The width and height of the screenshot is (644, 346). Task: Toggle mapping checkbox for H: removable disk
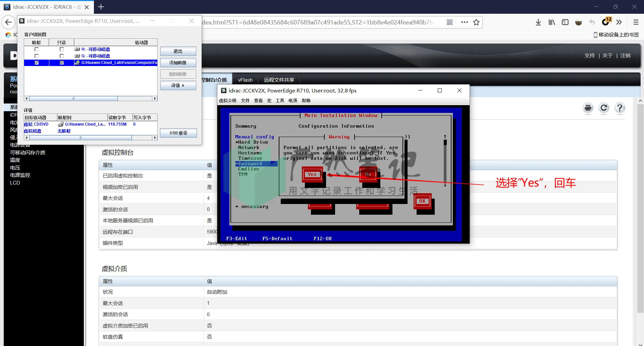(x=37, y=49)
